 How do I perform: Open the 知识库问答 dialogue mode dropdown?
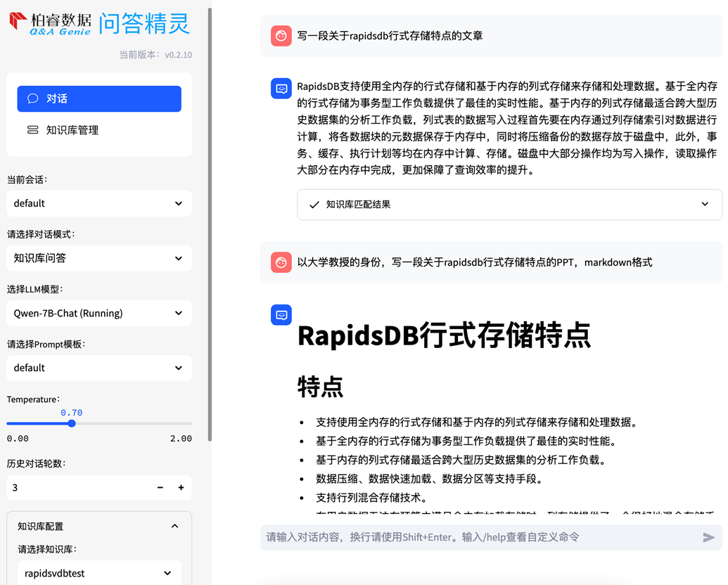coord(99,258)
